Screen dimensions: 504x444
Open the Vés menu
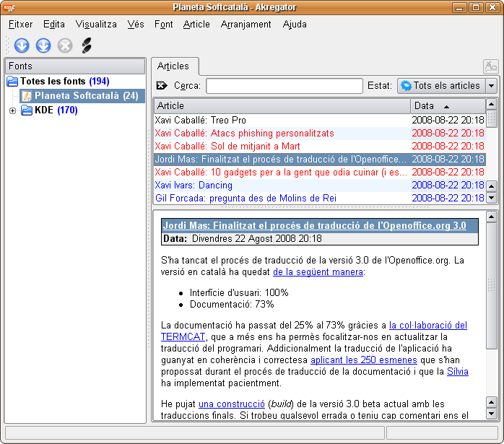(136, 25)
